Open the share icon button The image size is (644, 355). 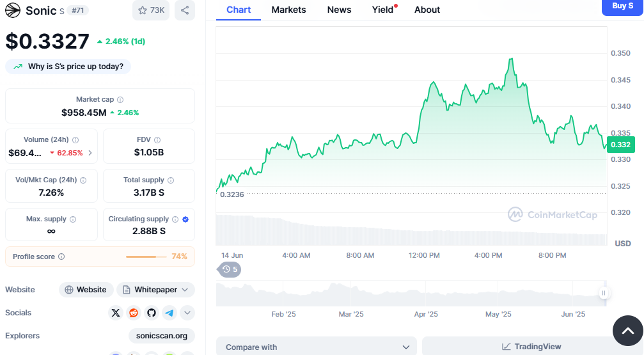pyautogui.click(x=185, y=10)
